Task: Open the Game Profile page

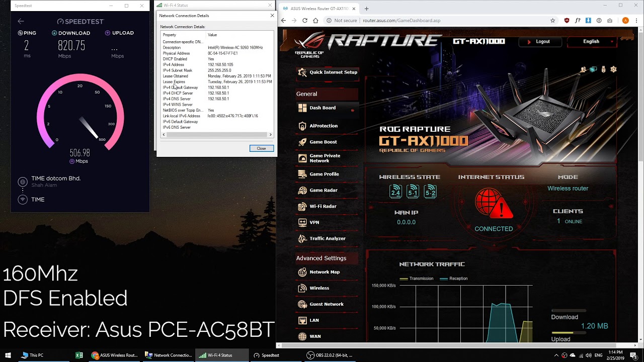Action: [327, 174]
